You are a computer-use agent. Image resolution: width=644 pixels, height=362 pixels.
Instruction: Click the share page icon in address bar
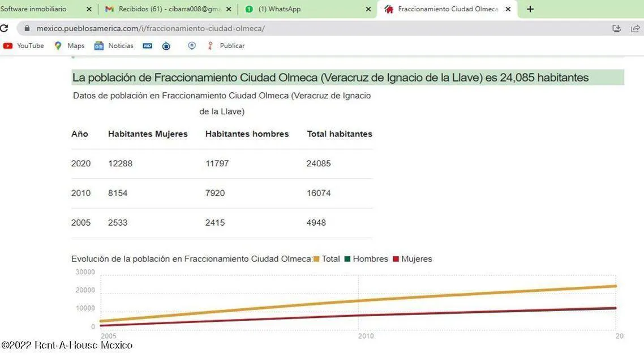(x=636, y=28)
